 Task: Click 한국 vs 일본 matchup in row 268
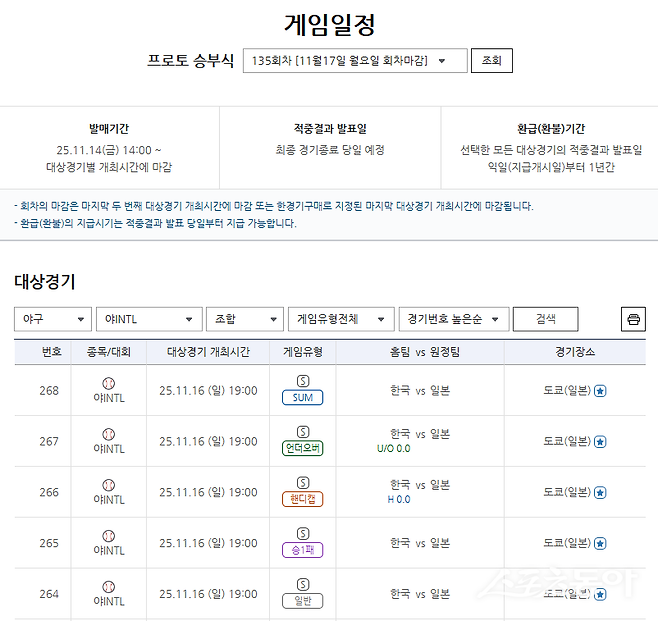pos(420,391)
